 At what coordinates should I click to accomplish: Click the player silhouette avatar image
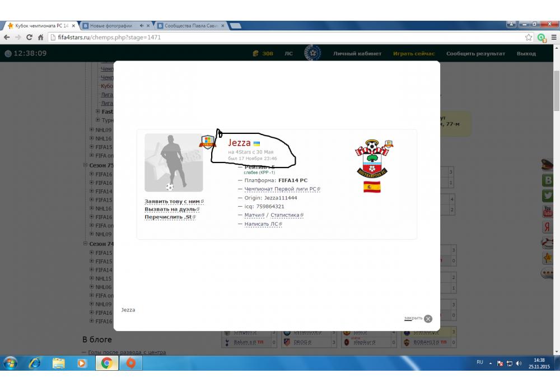pos(174,162)
